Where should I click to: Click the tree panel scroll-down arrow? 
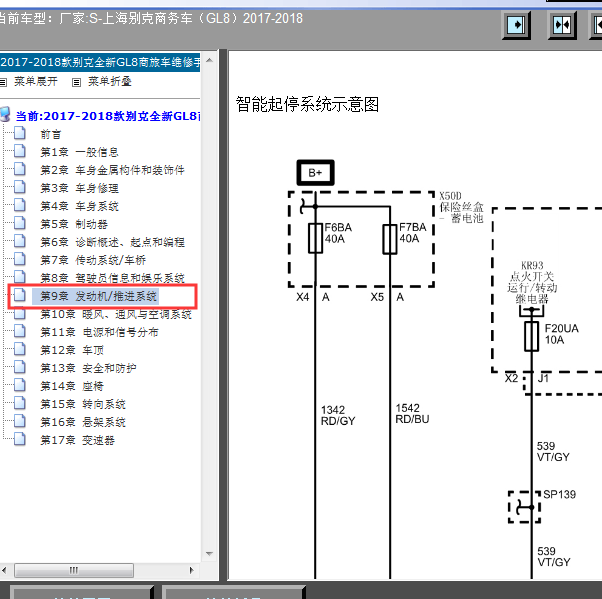click(209, 554)
